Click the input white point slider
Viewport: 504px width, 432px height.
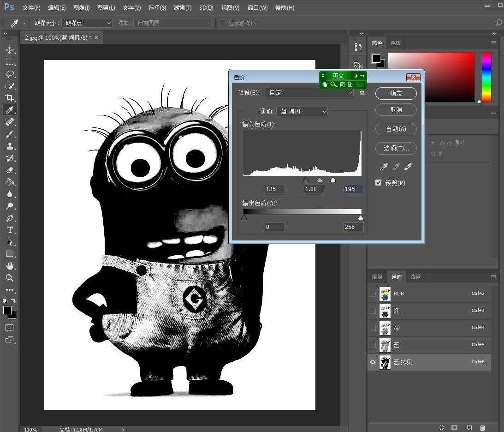(x=333, y=180)
